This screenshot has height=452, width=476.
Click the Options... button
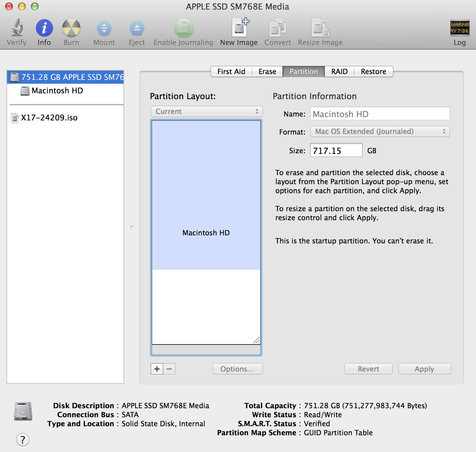pyautogui.click(x=237, y=369)
